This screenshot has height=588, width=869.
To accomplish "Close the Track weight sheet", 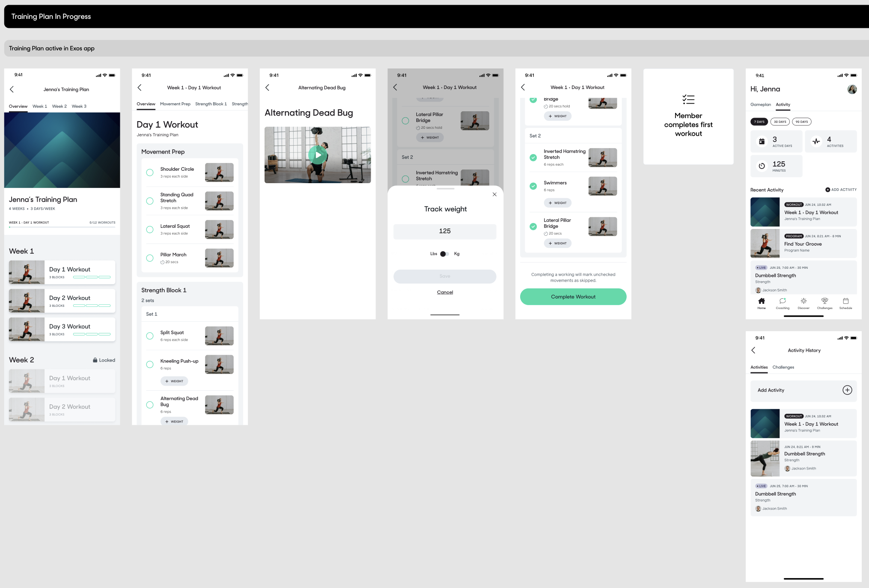I will [494, 194].
